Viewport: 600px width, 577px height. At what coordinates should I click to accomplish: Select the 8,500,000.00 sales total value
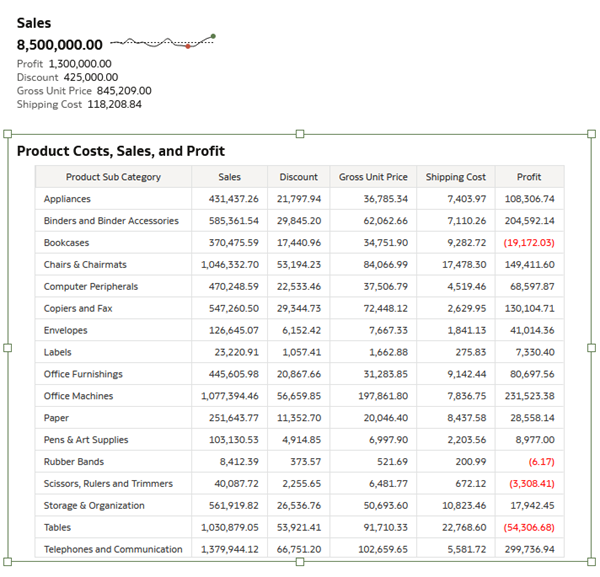click(x=60, y=45)
